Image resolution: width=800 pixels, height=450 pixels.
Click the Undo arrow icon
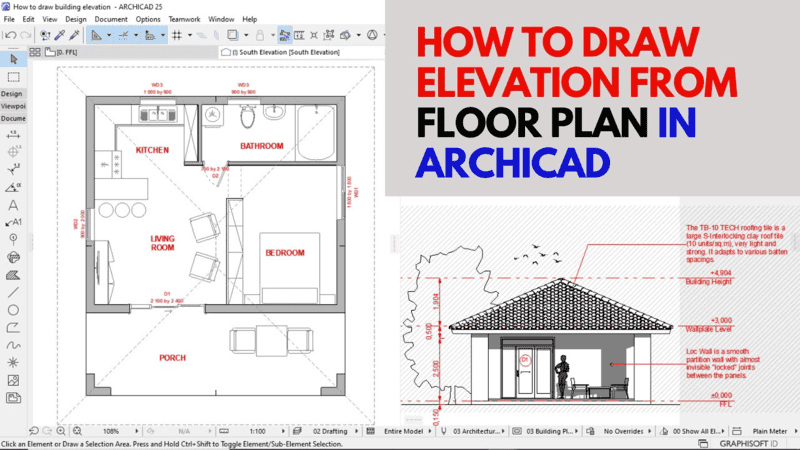(x=11, y=35)
